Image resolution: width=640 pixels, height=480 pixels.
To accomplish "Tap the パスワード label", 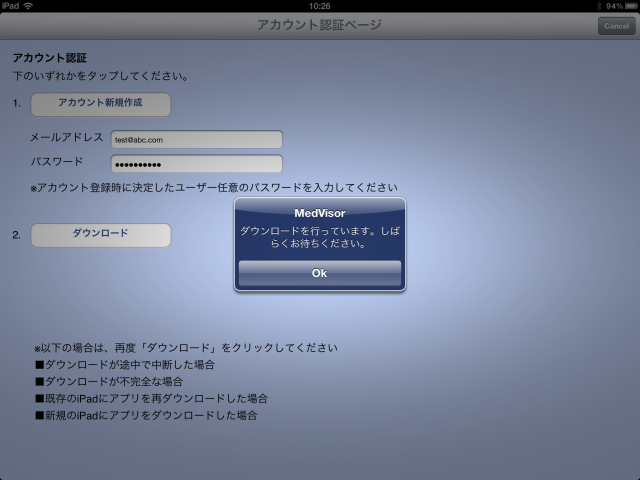I will [56, 161].
